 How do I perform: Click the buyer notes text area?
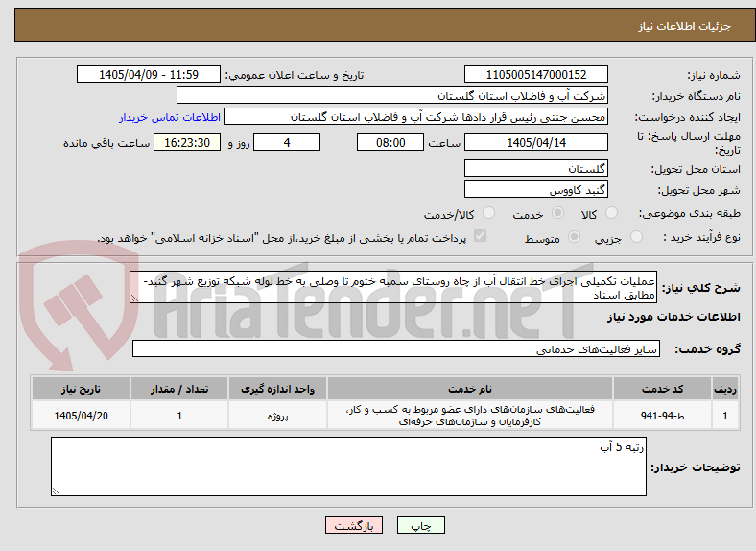(x=348, y=467)
